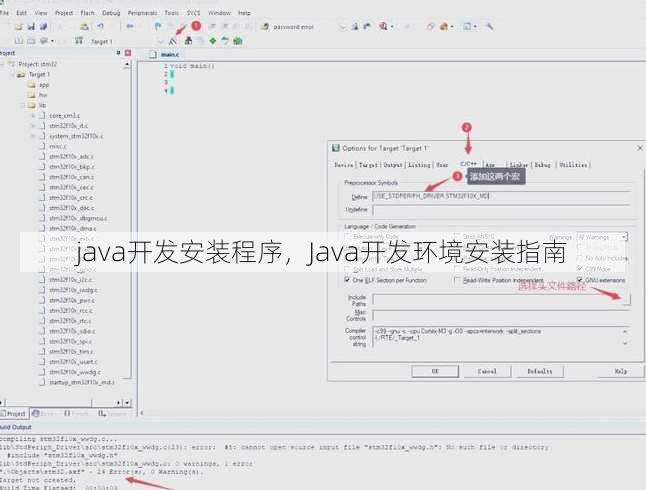Click the Build target icon
The height and width of the screenshot is (490, 646).
19,41
